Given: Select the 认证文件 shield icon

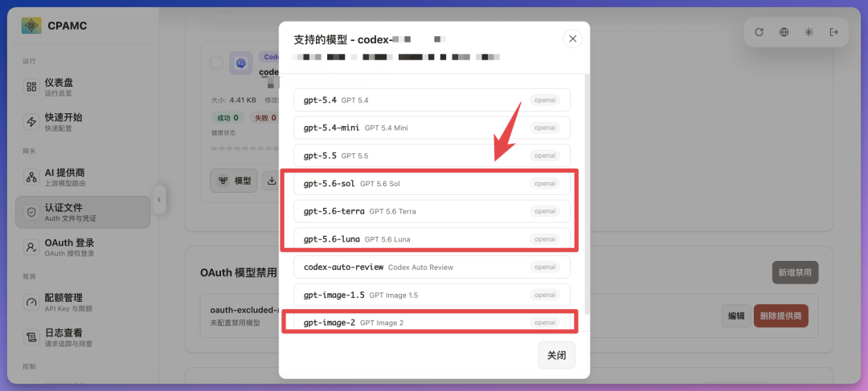Looking at the screenshot, I should point(31,212).
